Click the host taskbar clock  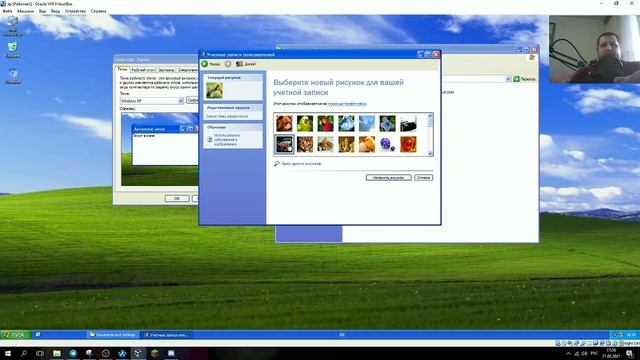612,353
